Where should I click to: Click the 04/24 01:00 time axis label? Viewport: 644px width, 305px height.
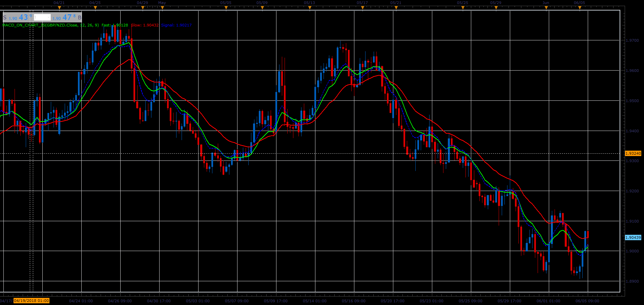coord(81,301)
